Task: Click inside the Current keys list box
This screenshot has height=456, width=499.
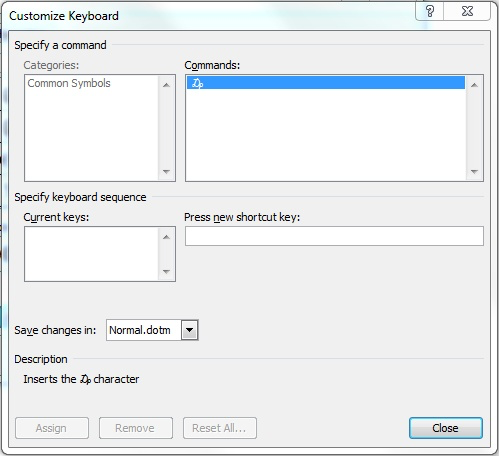Action: coord(92,254)
